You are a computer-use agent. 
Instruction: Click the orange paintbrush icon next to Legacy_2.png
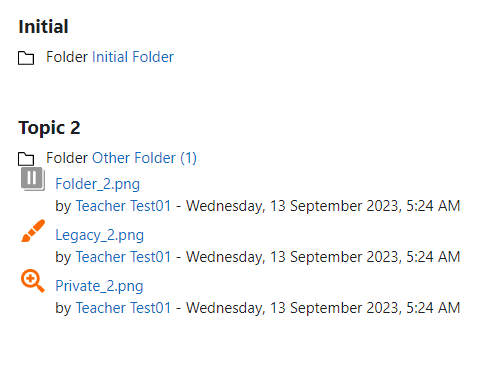pyautogui.click(x=33, y=231)
